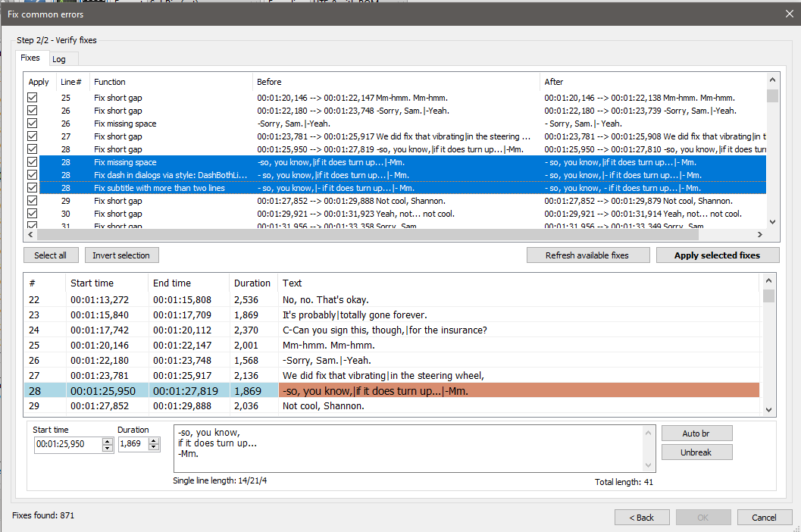
Task: Switch to the Log tab
Action: 59,59
